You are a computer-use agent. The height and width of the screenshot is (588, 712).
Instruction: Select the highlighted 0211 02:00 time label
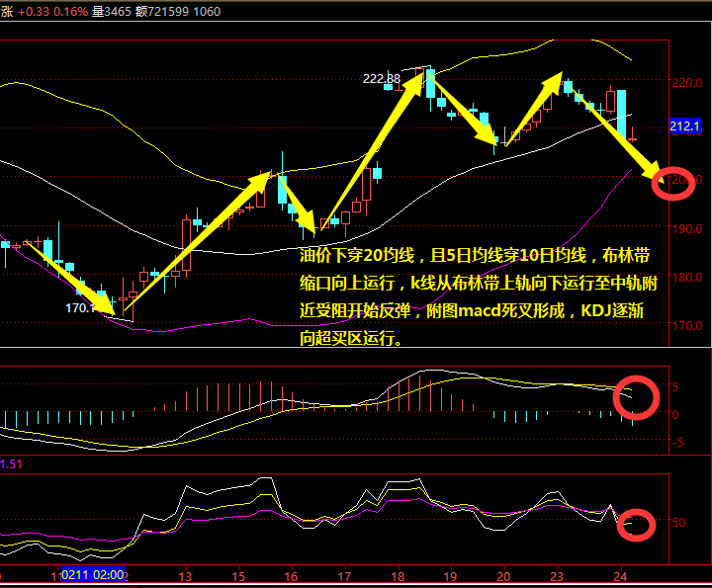pyautogui.click(x=92, y=574)
